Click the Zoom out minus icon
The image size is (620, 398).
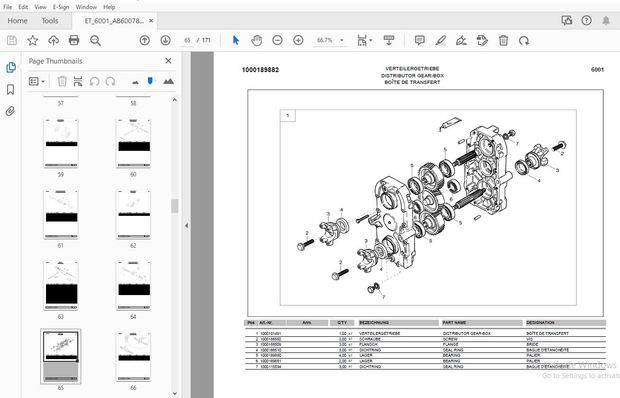pyautogui.click(x=278, y=40)
